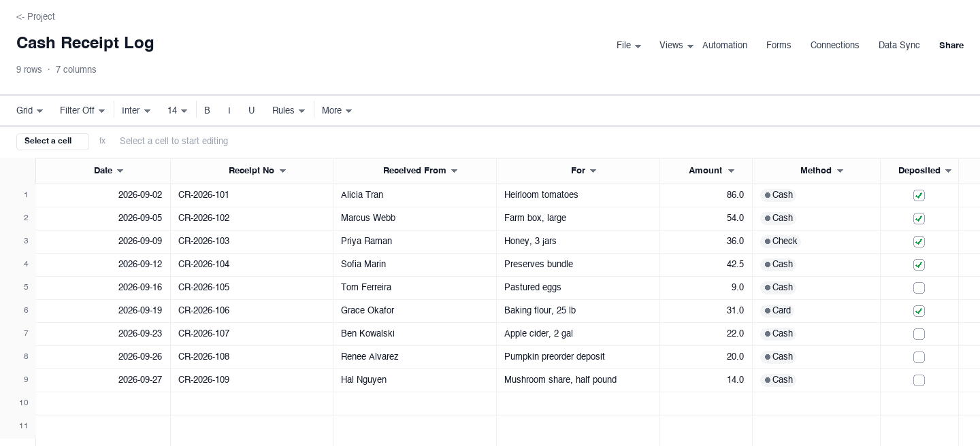Open the Forms menu item
Screen dimensions: 980x446
[779, 45]
